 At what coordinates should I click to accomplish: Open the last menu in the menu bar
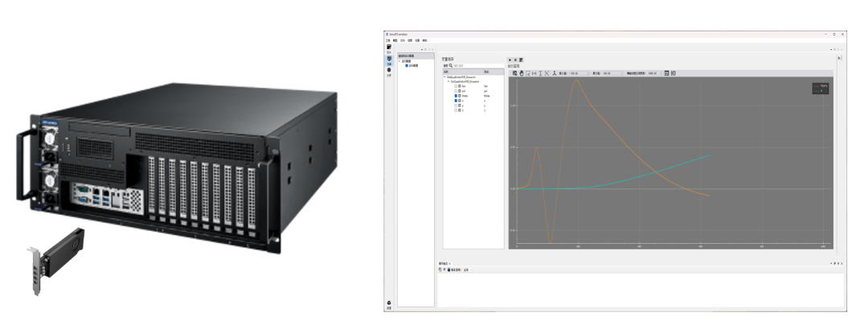click(x=424, y=40)
